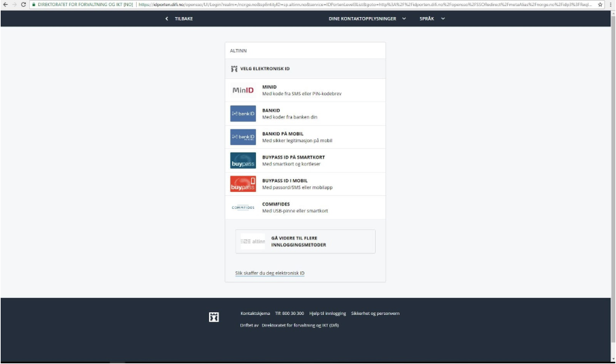Screen dimensions: 616x364
Task: Open Direktoratet for forvaltning og IKT link
Action: [x=300, y=325]
